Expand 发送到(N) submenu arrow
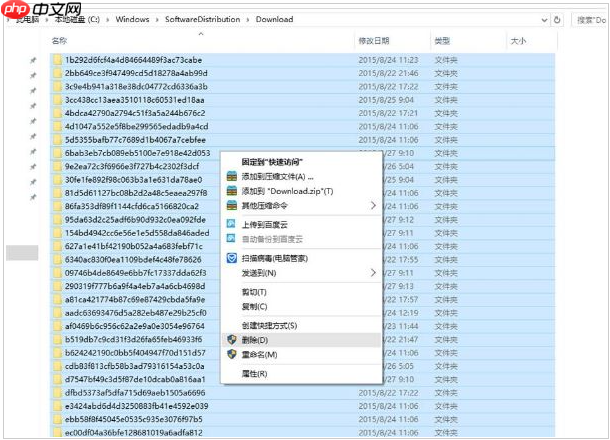 [x=373, y=273]
